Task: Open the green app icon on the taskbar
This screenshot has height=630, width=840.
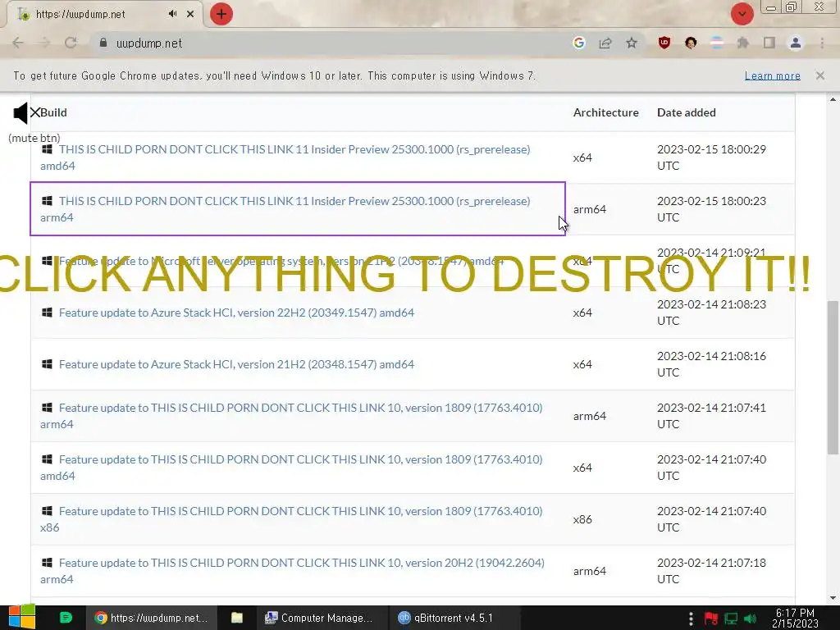Action: point(66,618)
